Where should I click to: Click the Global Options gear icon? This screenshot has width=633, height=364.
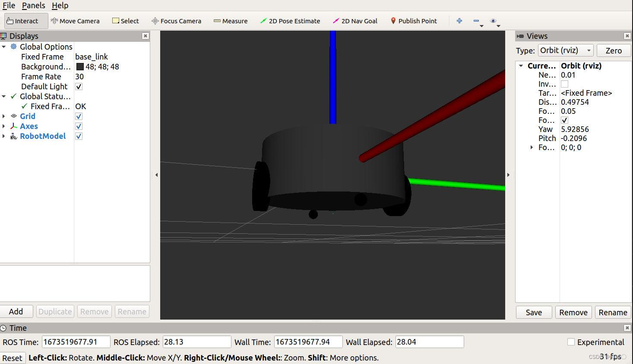(14, 47)
